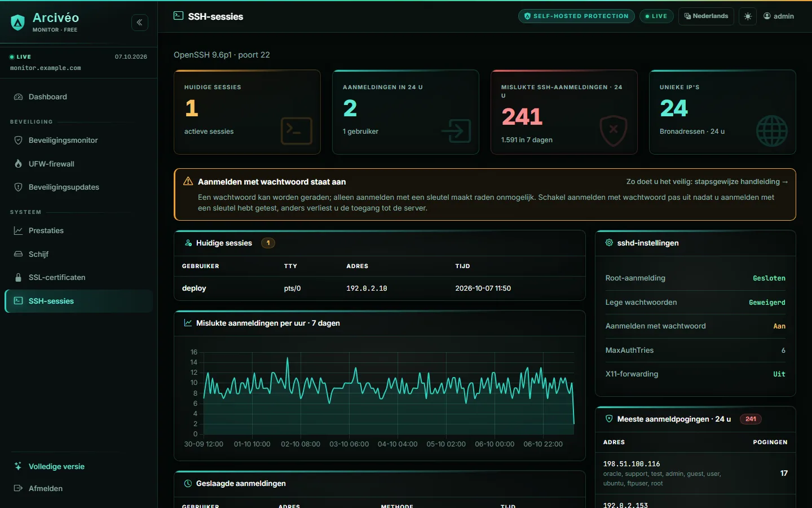Open the admin user menu
Viewport: 812px width, 508px height.
[x=779, y=16]
